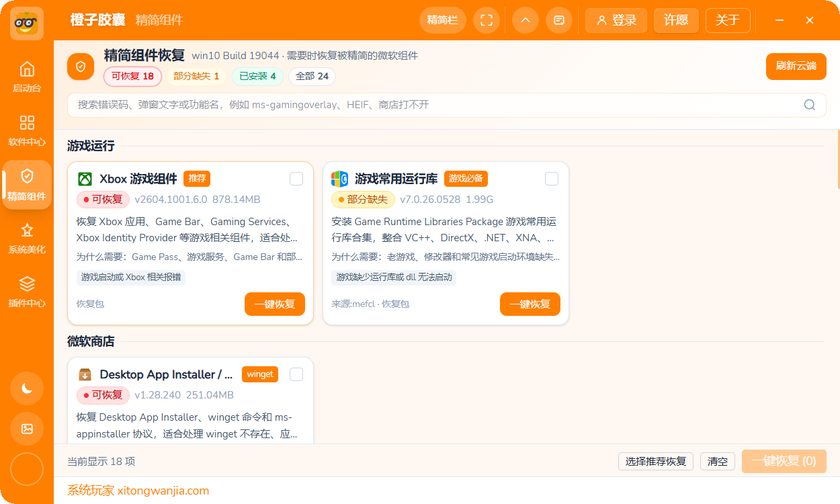Click the orange mascot logo icon
The width and height of the screenshot is (840, 504).
(x=27, y=24)
